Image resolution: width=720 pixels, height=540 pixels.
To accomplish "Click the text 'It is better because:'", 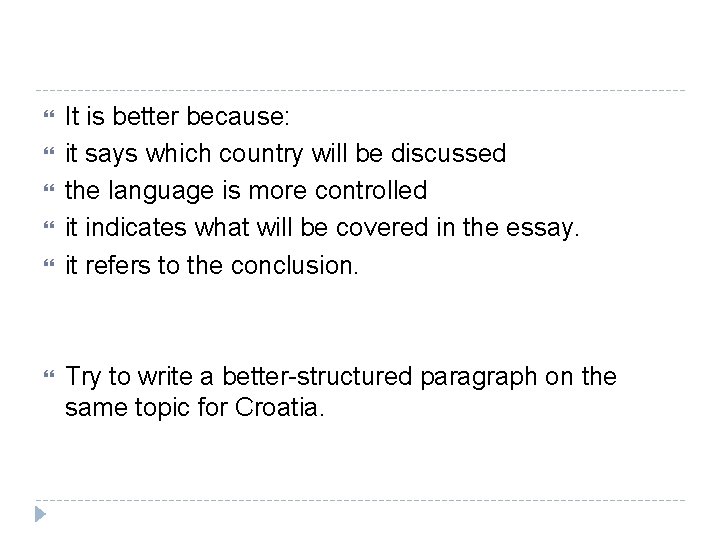I will pyautogui.click(x=177, y=116).
